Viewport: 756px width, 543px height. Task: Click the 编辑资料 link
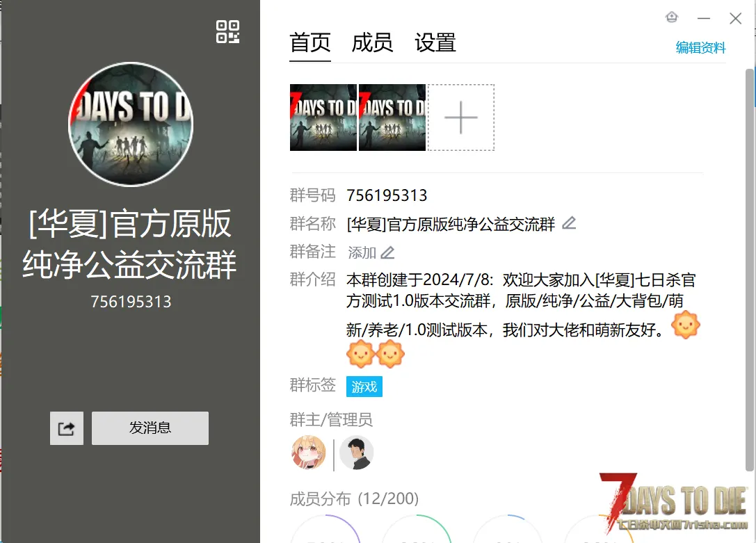(x=700, y=48)
